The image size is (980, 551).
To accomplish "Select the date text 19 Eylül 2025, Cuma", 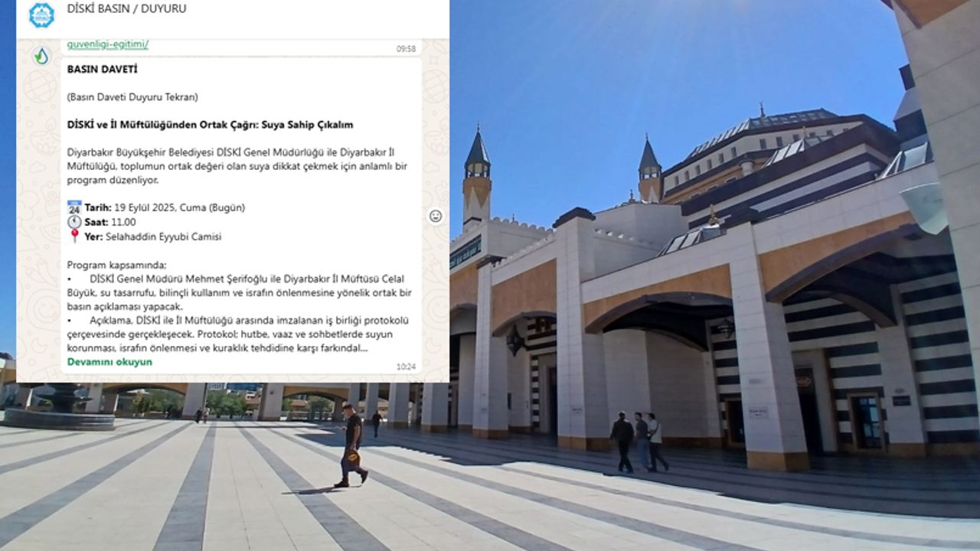I will (x=158, y=207).
